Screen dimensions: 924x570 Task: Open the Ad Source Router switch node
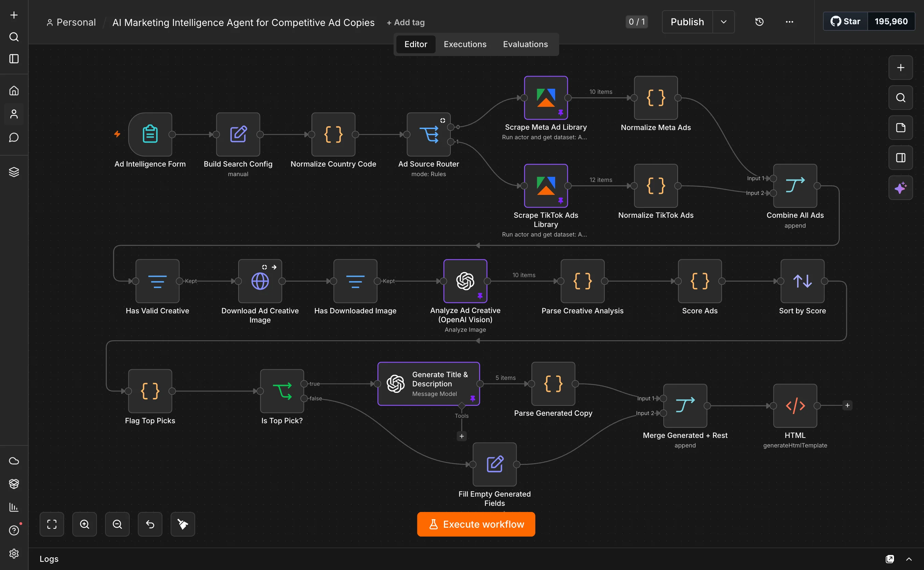[429, 134]
